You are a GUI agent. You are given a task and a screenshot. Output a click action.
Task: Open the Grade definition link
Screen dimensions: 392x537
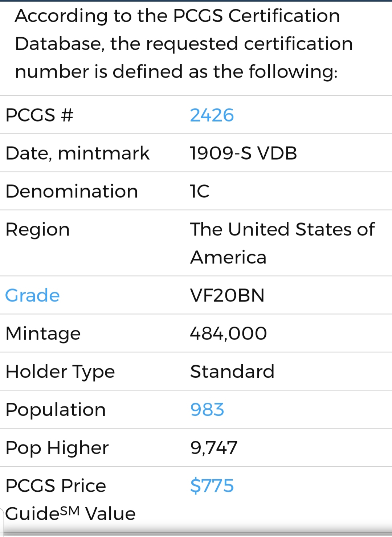tap(33, 295)
